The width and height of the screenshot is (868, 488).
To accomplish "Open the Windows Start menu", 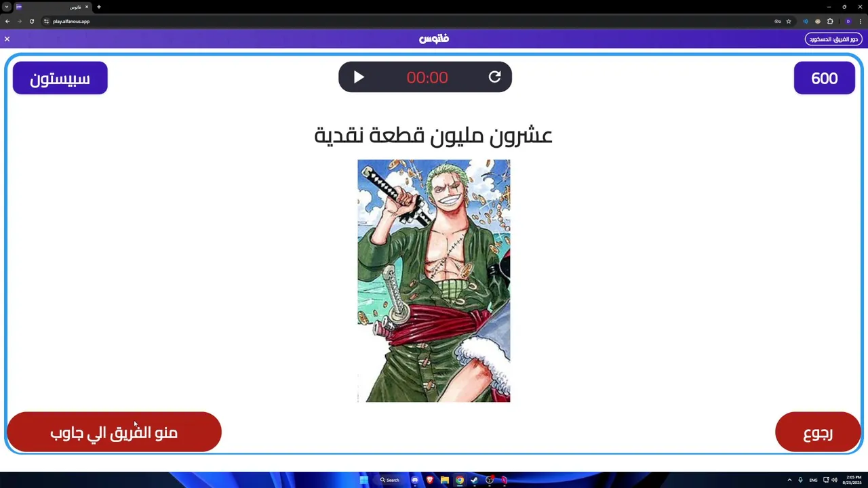I will click(x=364, y=480).
